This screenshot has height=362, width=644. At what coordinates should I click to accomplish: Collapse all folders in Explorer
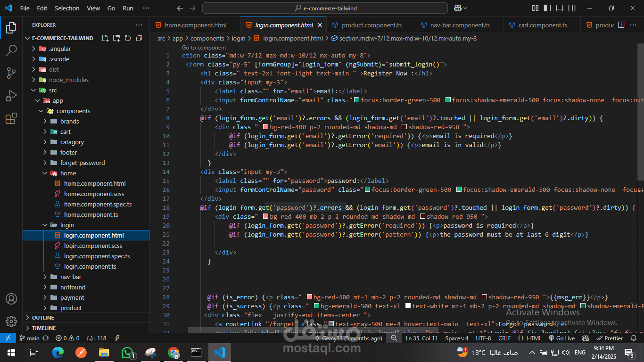coord(139,38)
